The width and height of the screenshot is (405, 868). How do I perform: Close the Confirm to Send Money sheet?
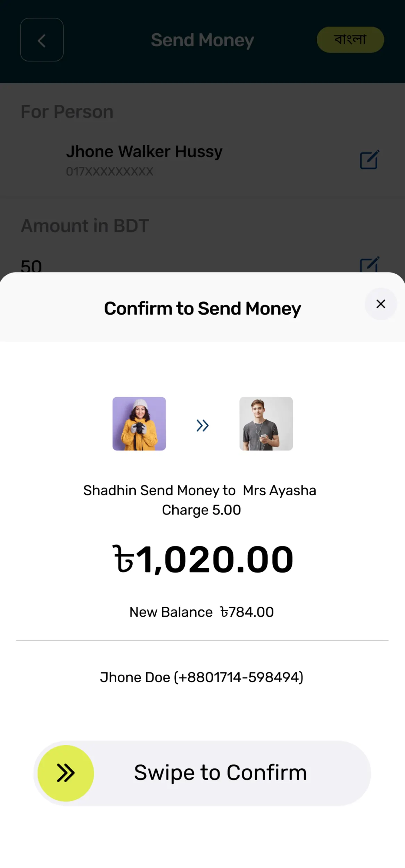(381, 304)
